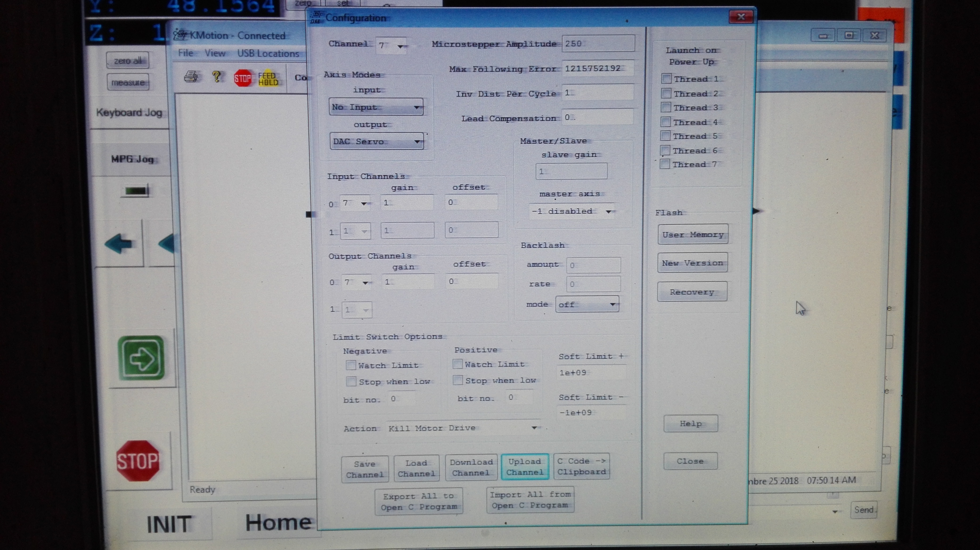The height and width of the screenshot is (550, 980).
Task: Click the Upload Channel button
Action: [x=525, y=467]
